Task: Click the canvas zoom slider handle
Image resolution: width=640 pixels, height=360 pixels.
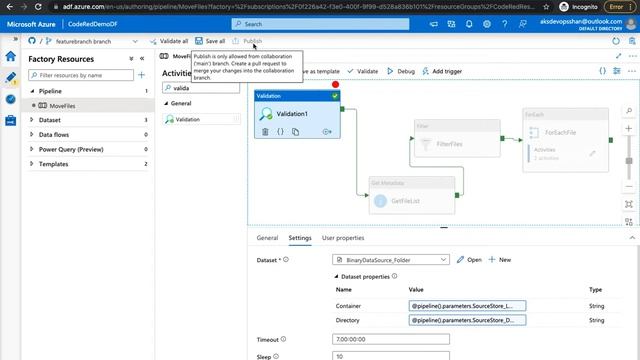Action: tap(629, 161)
